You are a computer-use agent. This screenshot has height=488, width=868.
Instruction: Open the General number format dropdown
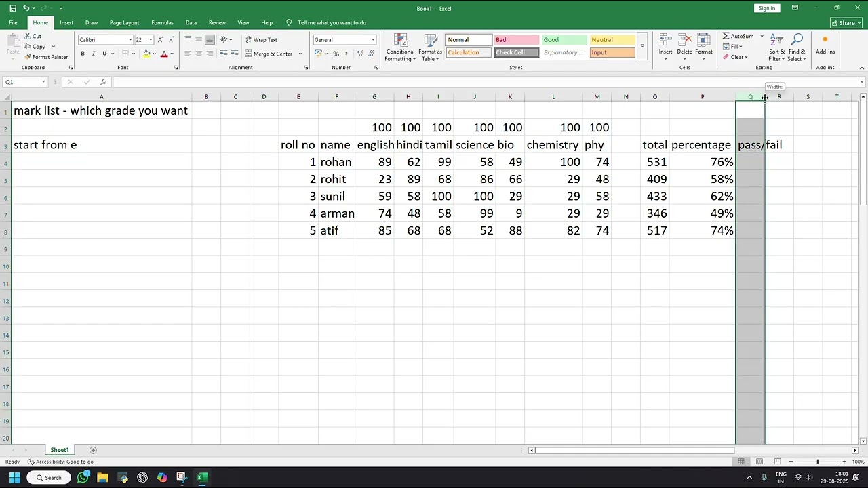click(372, 40)
